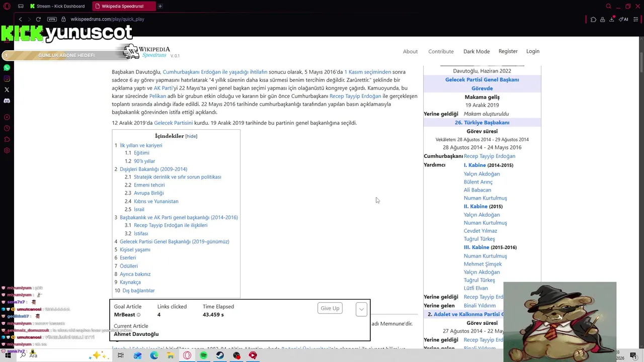Open the Player icon in the sidebar
Screen dimensions: 644x362
click(7, 117)
